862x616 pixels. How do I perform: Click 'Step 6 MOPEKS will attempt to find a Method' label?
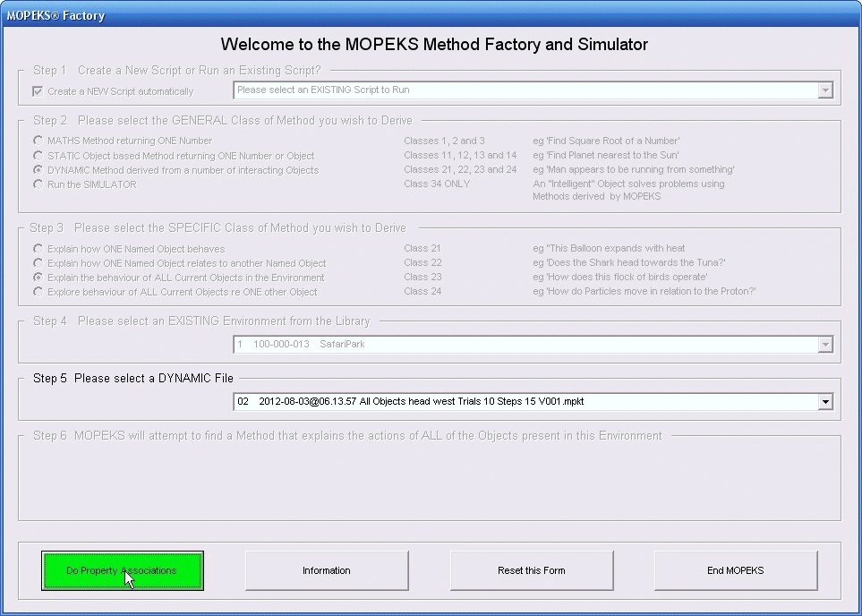(347, 436)
